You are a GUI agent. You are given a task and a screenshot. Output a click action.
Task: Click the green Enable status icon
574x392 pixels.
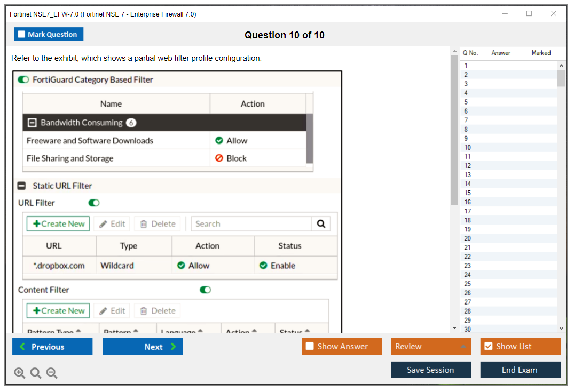tap(263, 266)
